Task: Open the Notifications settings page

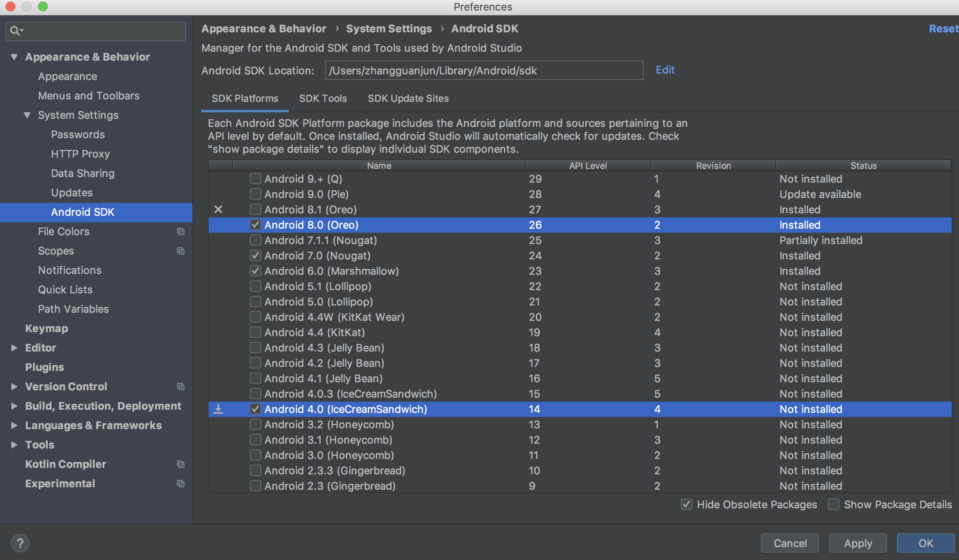Action: tap(70, 270)
